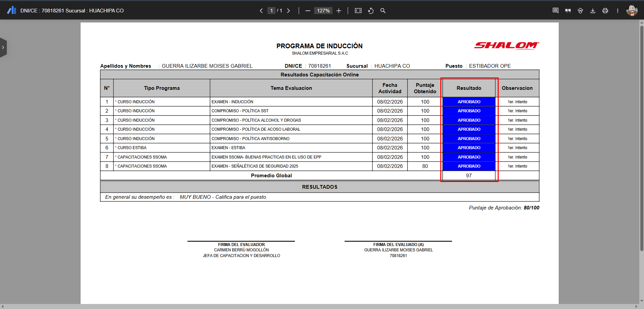Open the profile avatar menu
The width and height of the screenshot is (644, 309).
point(632,11)
